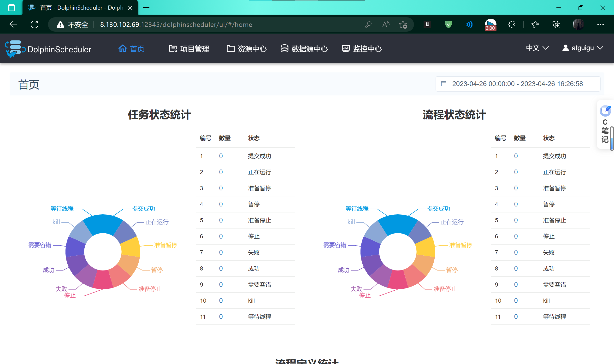Click the calendar icon in date range field
The image size is (614, 364).
[443, 84]
